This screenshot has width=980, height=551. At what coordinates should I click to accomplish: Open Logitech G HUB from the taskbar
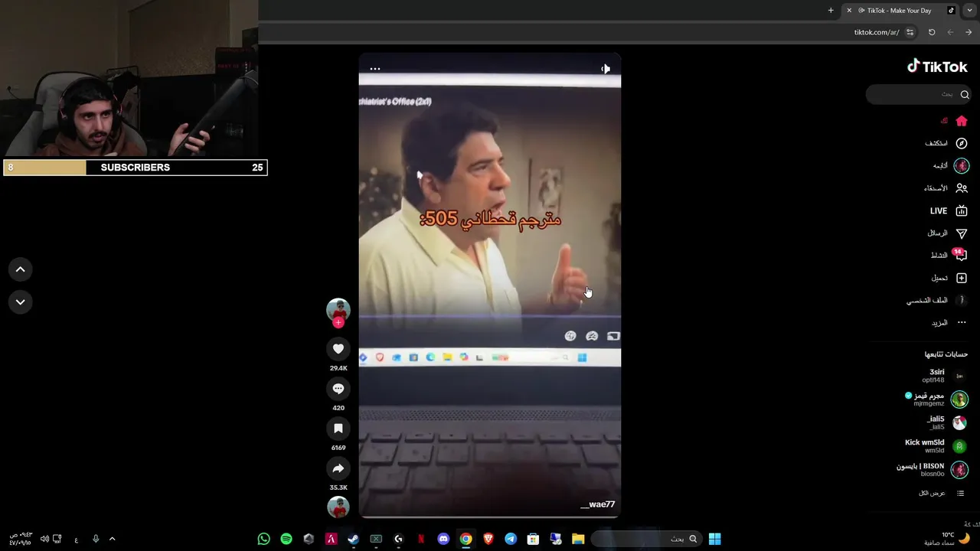(x=398, y=539)
